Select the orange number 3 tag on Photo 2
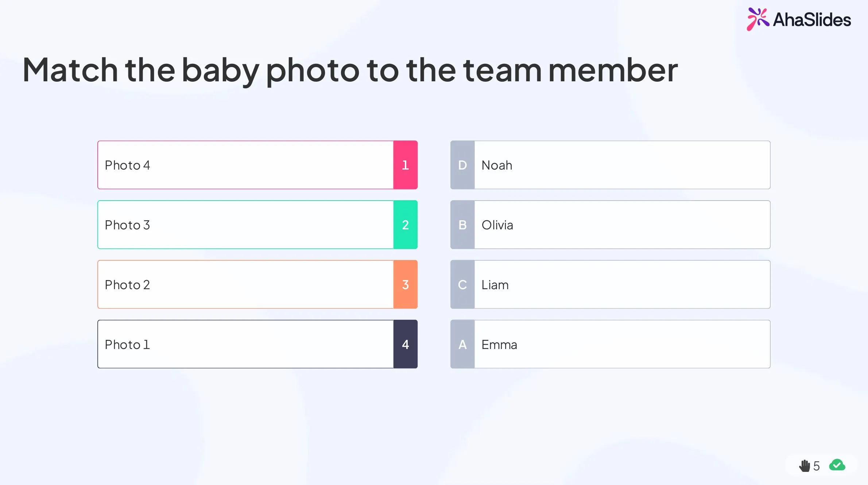 coord(405,284)
